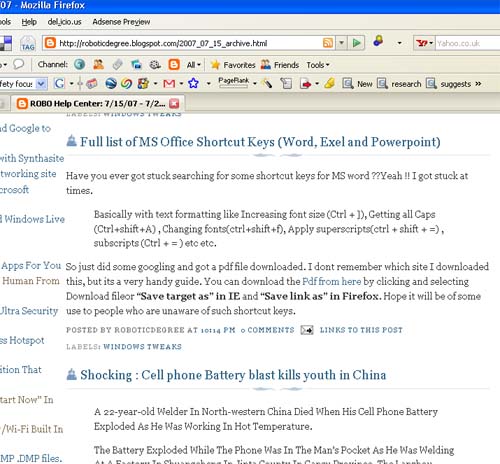Open the dropdown arrow next to bookmark star
This screenshot has height=464, width=500.
tap(209, 83)
